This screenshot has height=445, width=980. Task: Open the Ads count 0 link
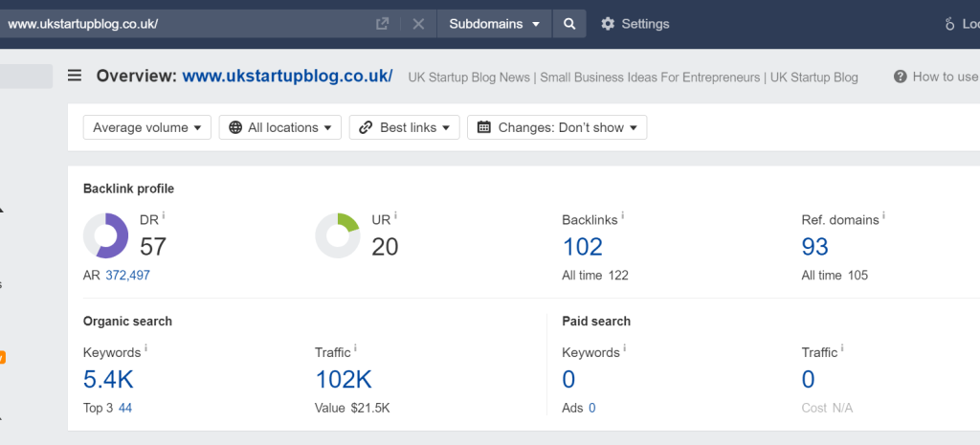pyautogui.click(x=591, y=408)
